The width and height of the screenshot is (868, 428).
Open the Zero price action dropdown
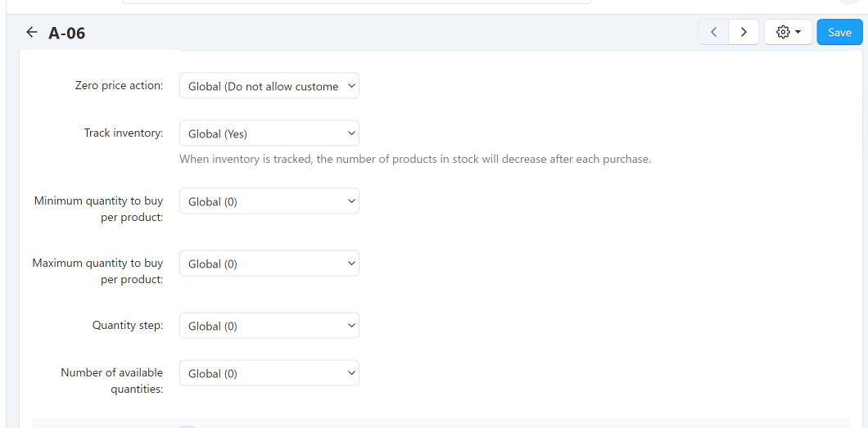pyautogui.click(x=269, y=86)
